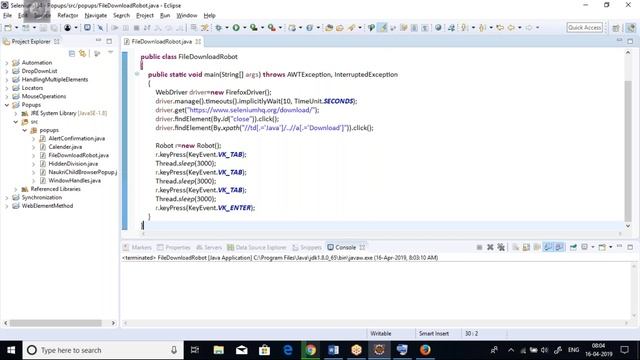
Task: Click the Debug bug icon
Action: click(x=219, y=28)
